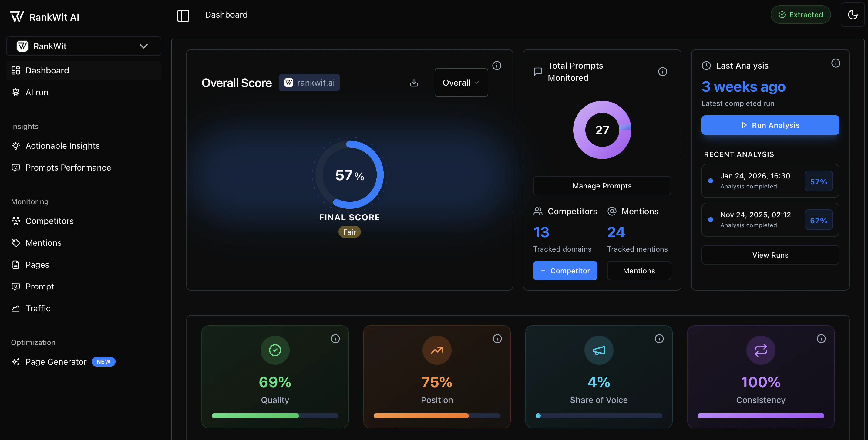The image size is (868, 440).
Task: Toggle the sidebar panel icon
Action: tap(183, 15)
